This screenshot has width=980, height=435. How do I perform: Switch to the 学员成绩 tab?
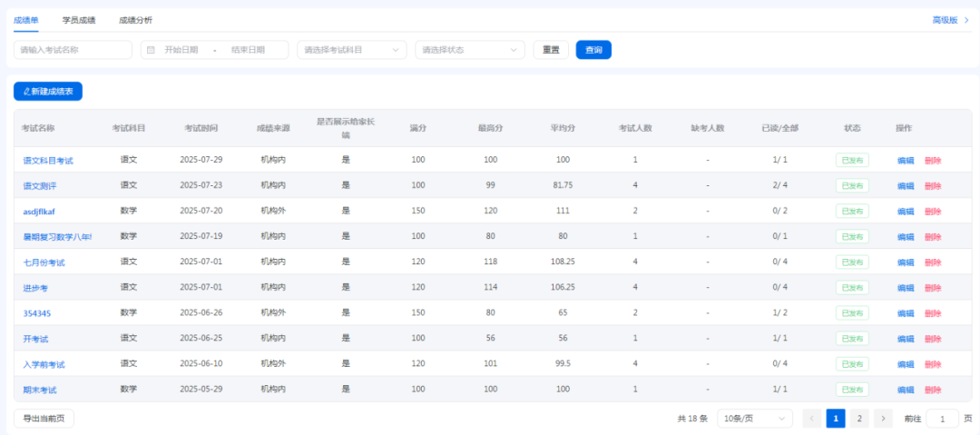pyautogui.click(x=79, y=20)
